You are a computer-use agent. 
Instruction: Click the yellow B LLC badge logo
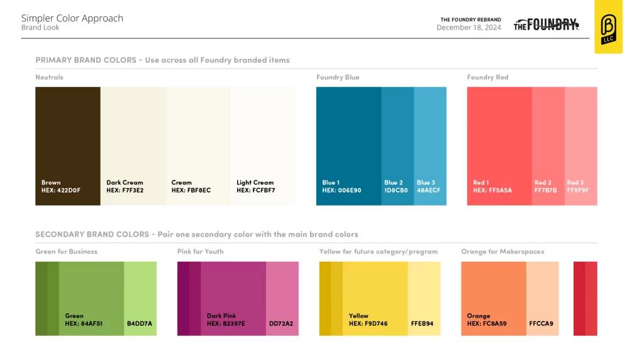608,27
